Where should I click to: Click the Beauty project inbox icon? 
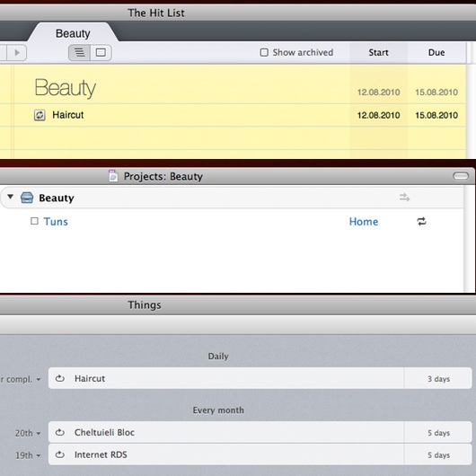27,198
